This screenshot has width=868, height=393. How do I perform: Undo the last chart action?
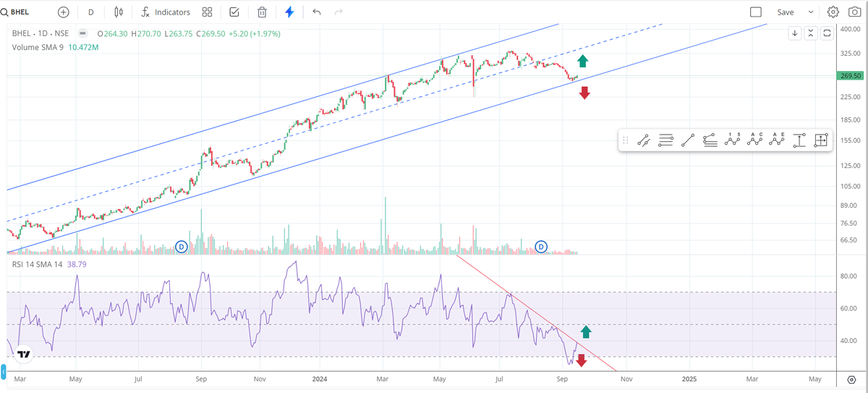click(316, 12)
